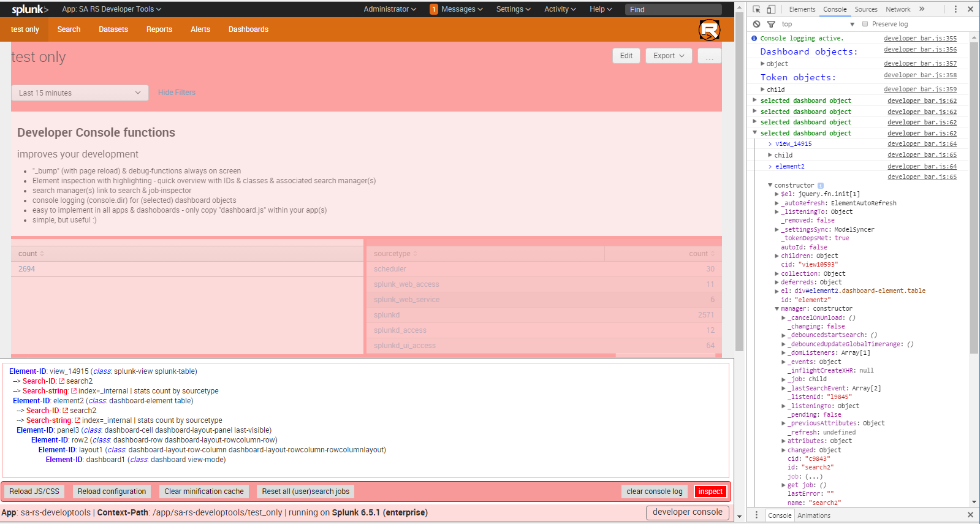The width and height of the screenshot is (980, 524).
Task: Expand the $el: jQuery.fn.init[1] property
Action: coord(777,194)
